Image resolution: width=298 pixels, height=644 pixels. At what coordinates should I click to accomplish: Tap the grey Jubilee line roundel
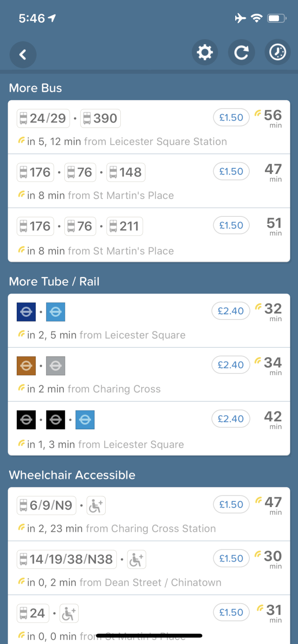click(55, 365)
